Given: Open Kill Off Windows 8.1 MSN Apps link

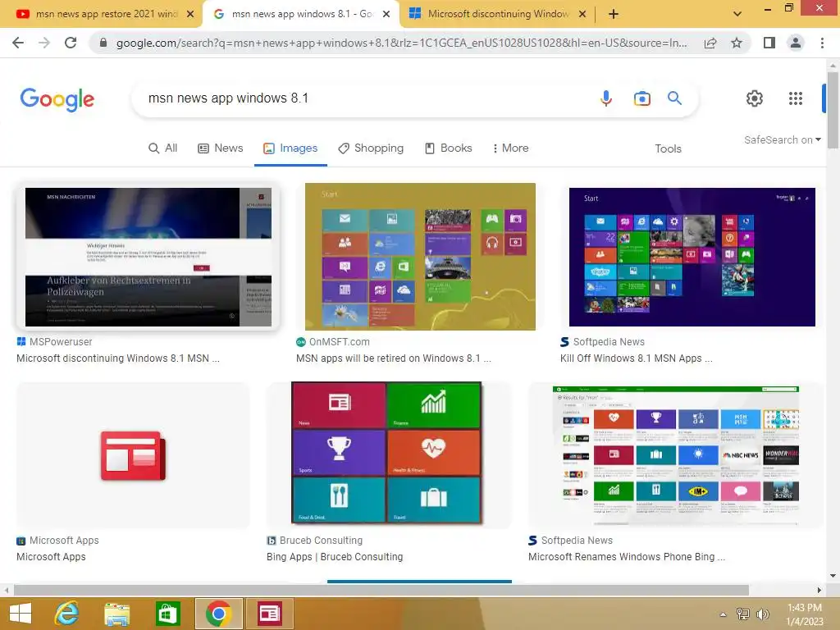Looking at the screenshot, I should (x=637, y=358).
